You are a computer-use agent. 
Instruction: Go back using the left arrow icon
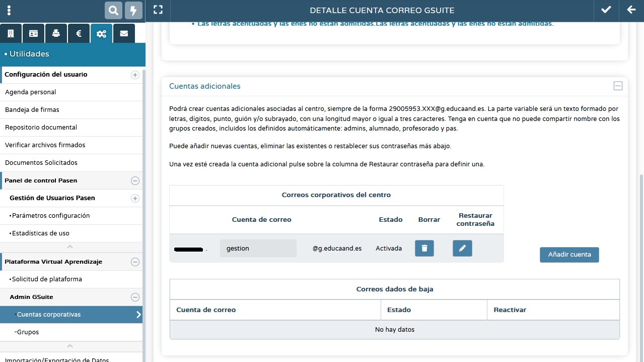coord(631,10)
